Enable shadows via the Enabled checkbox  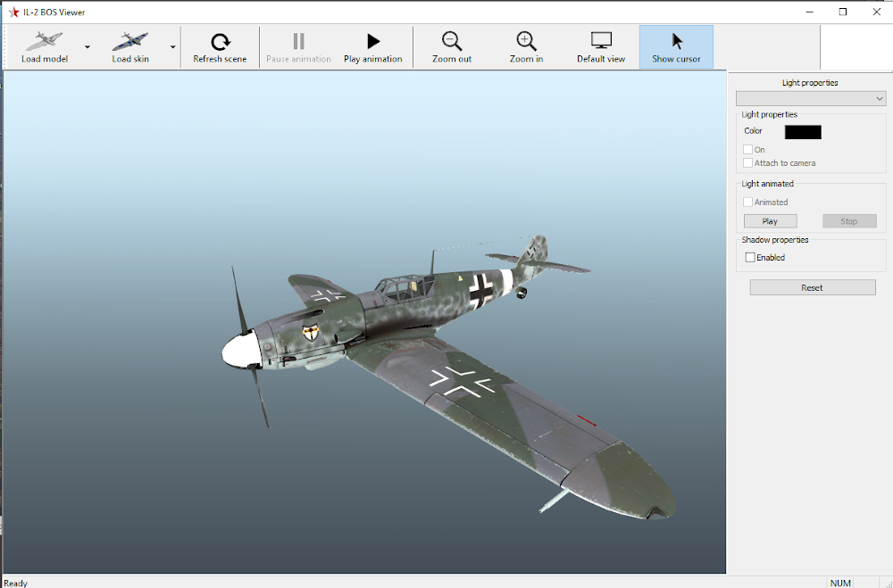click(x=749, y=257)
